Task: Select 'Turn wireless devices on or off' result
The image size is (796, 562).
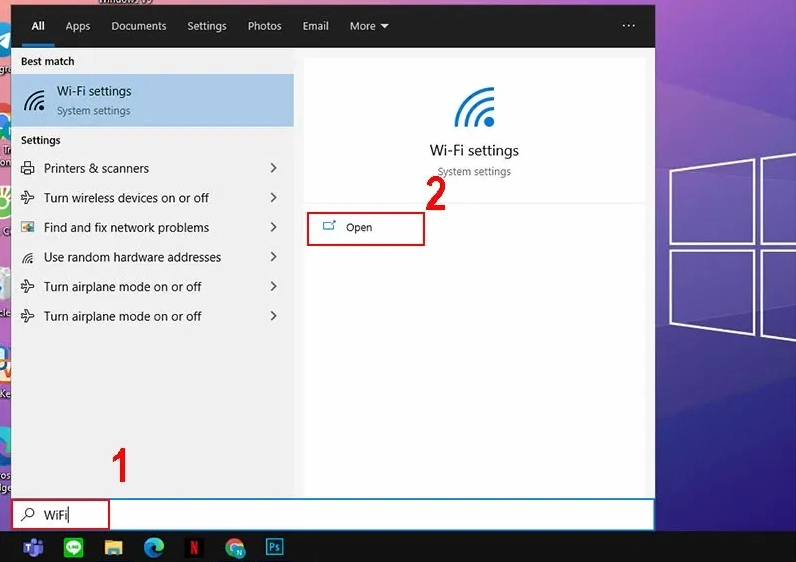Action: (x=151, y=197)
